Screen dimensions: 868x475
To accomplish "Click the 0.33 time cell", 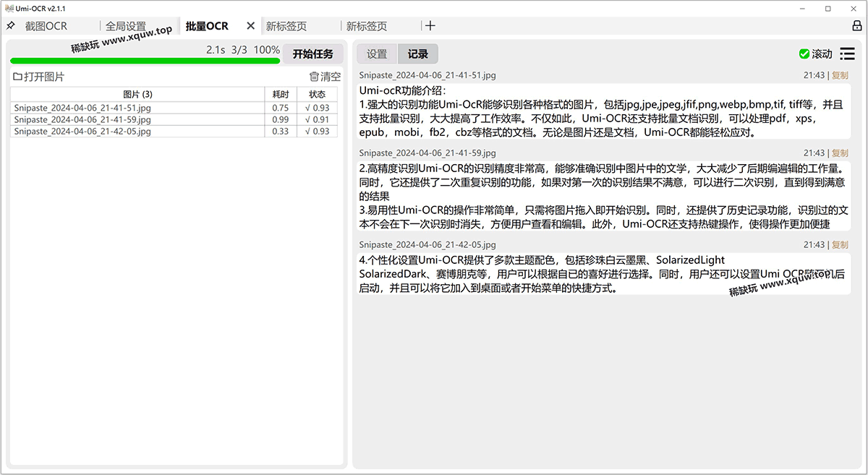I will 281,131.
